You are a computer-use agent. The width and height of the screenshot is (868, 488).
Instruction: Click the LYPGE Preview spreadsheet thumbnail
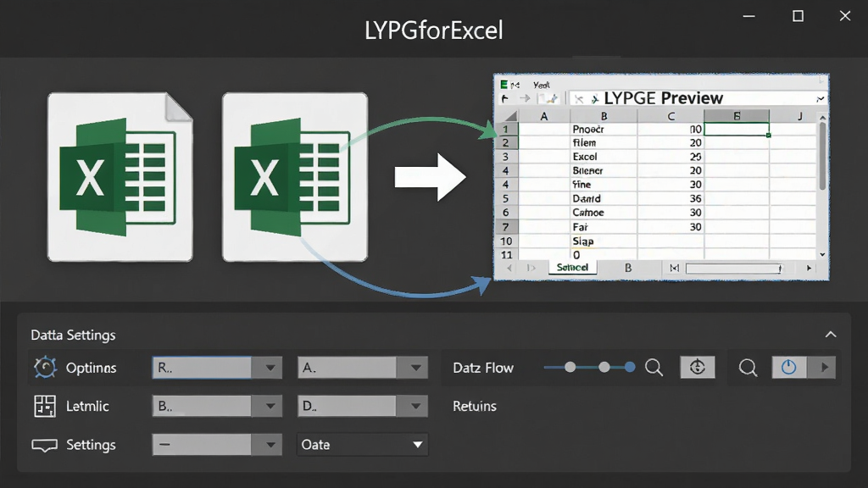point(661,177)
